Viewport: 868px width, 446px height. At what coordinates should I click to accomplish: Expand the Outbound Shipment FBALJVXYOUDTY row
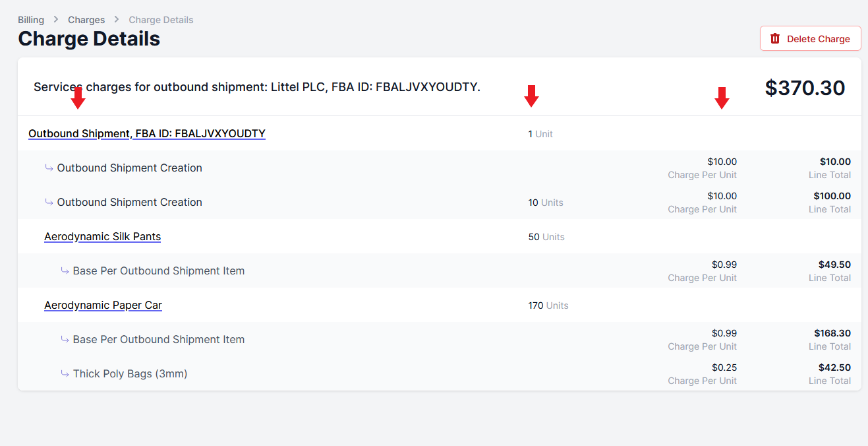click(146, 133)
